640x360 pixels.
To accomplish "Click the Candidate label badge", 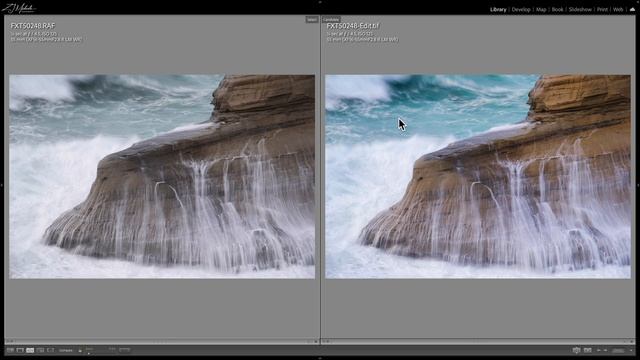I will [331, 19].
